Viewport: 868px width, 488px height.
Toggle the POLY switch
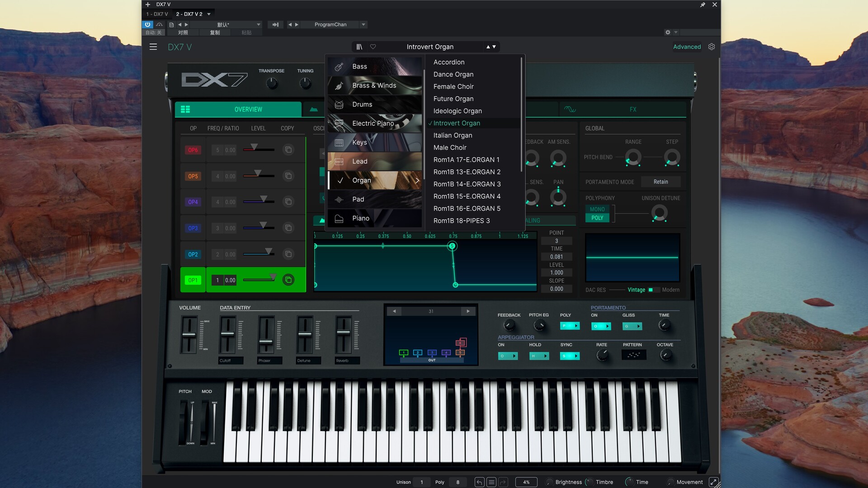[570, 326]
